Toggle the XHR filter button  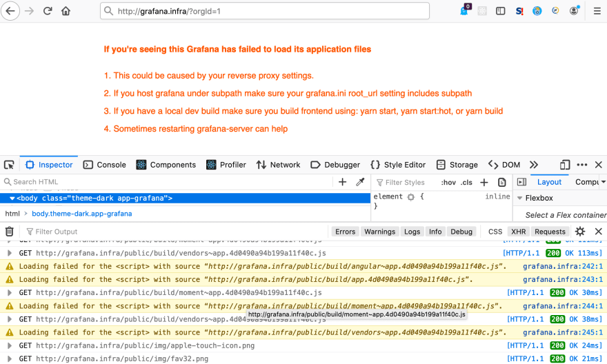518,232
